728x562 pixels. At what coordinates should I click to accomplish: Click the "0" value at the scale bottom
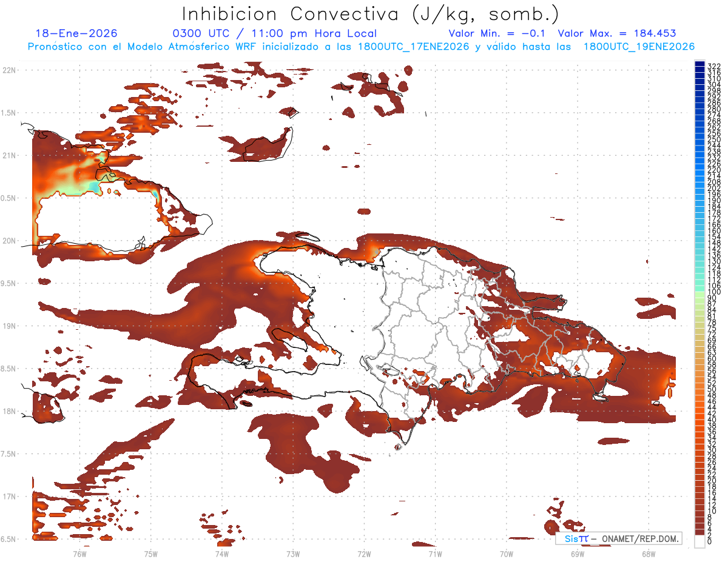[710, 541]
